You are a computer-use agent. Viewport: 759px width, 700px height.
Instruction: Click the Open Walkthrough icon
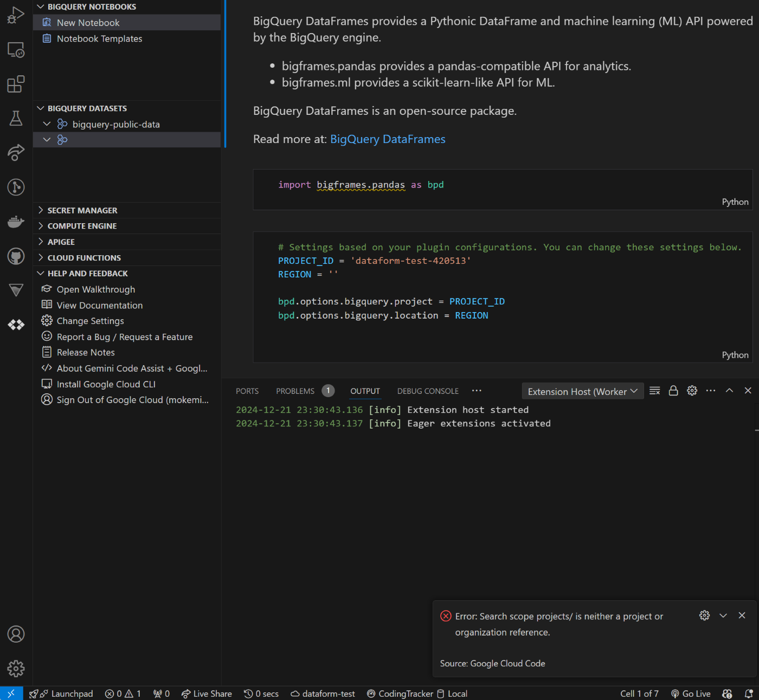[47, 289]
